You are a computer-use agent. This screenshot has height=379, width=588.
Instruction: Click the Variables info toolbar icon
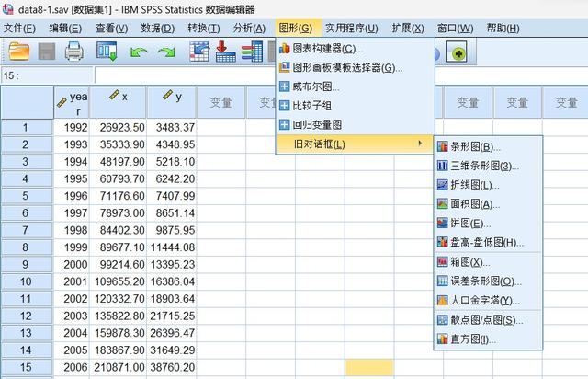[252, 52]
